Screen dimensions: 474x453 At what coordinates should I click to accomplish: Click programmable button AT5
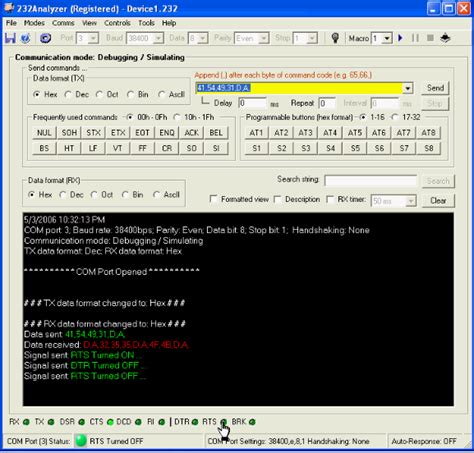[355, 133]
